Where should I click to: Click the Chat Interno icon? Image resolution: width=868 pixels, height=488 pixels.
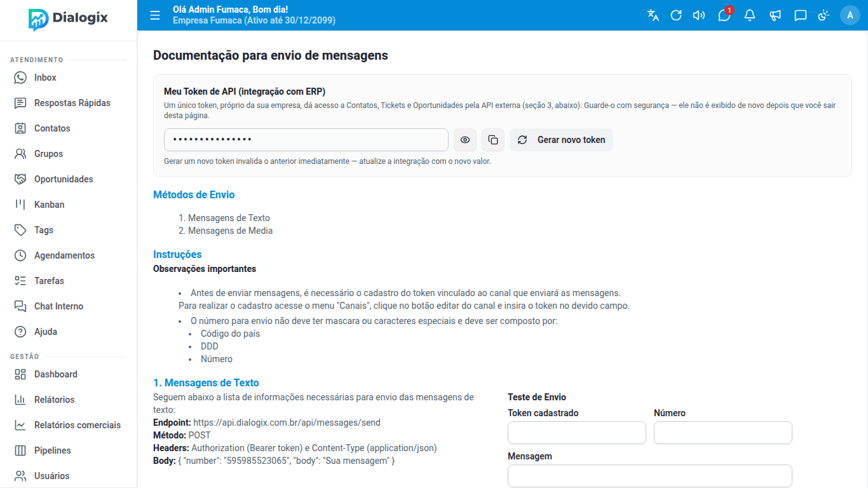20,306
